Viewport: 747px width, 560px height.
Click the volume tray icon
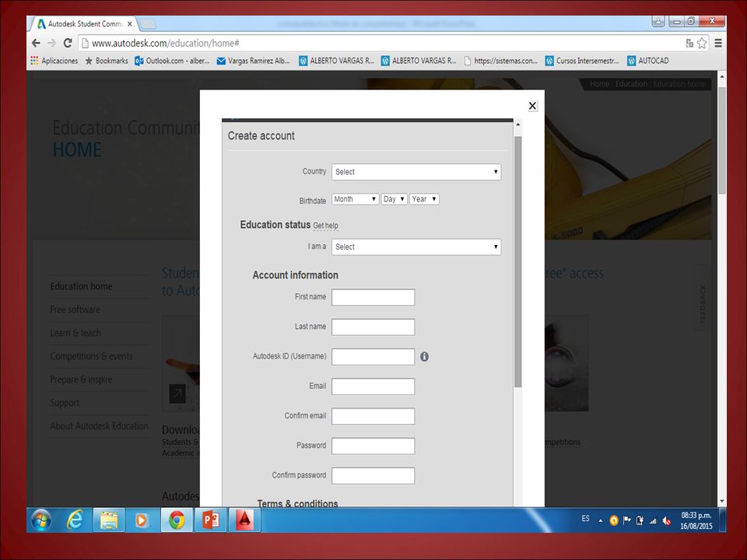[667, 521]
